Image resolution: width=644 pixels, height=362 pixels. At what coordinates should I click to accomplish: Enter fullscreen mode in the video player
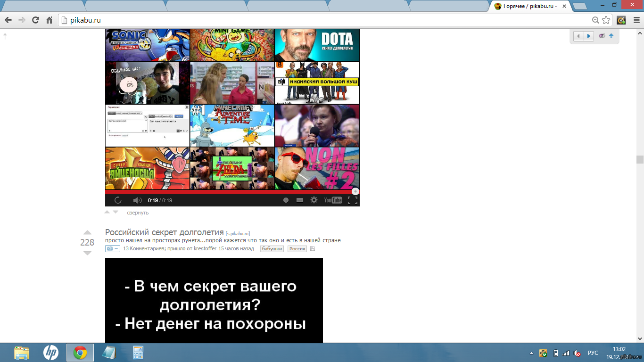click(x=352, y=200)
